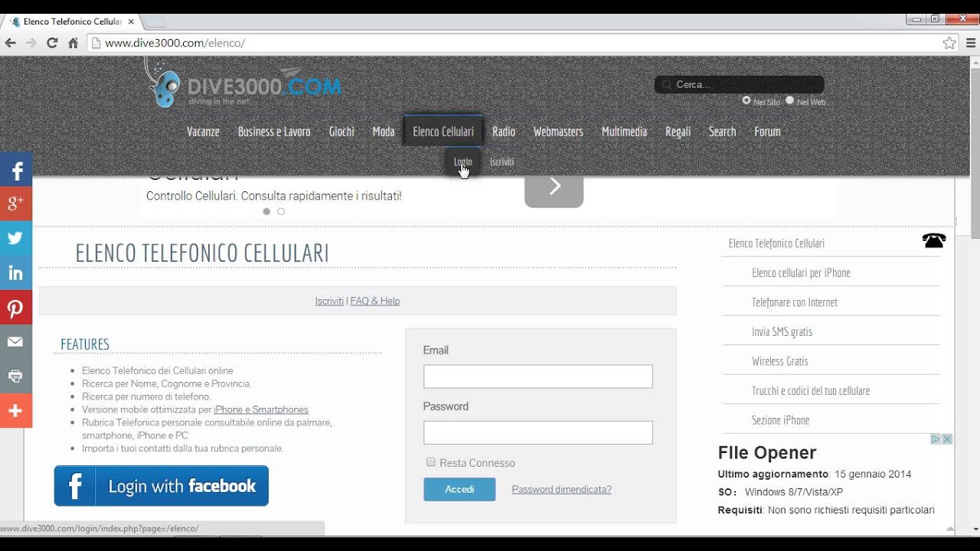Click the vertical scrollbar thumb

click(974, 153)
